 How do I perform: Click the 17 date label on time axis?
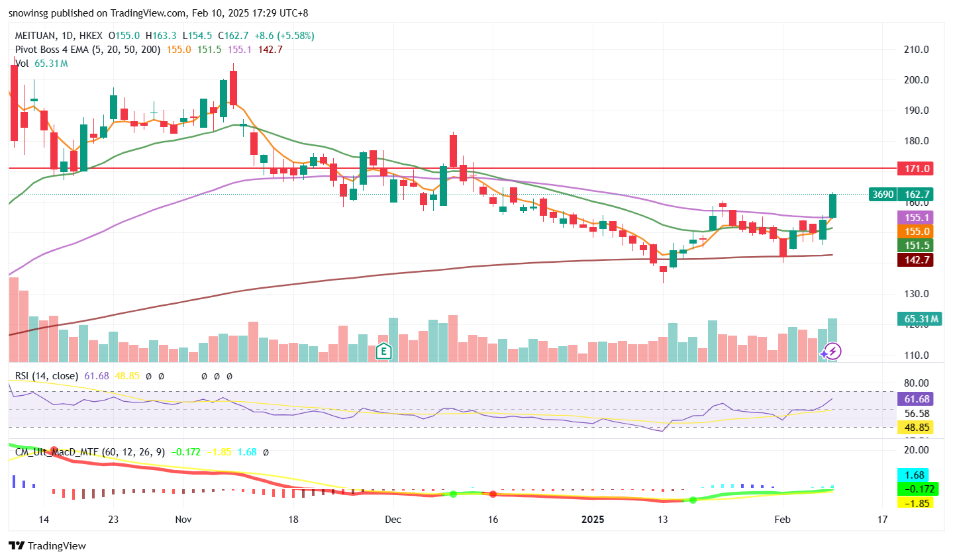[x=882, y=519]
